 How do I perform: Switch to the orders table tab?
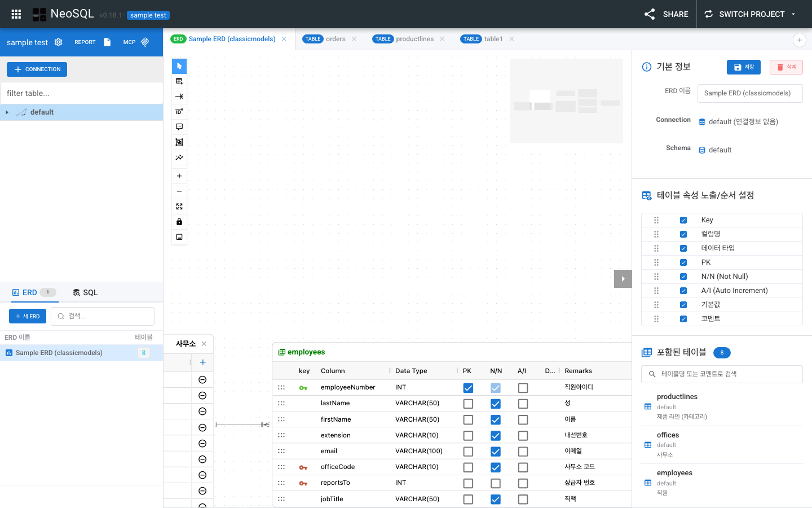[x=330, y=39]
